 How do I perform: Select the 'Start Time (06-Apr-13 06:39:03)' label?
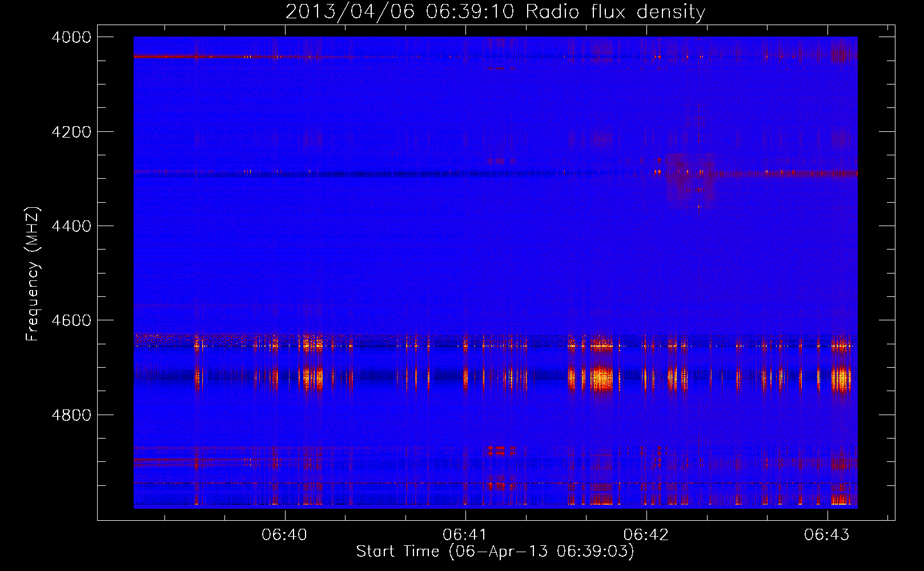[x=495, y=552]
